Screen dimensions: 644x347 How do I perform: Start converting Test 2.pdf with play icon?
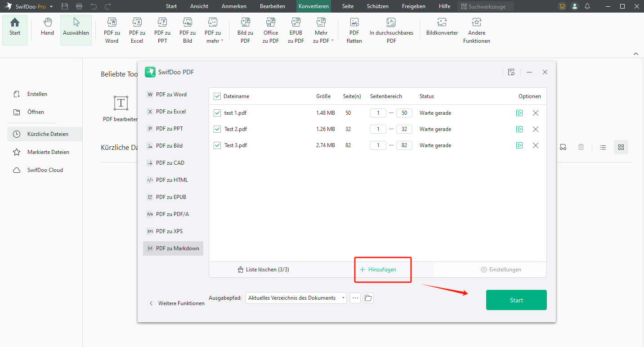click(519, 129)
